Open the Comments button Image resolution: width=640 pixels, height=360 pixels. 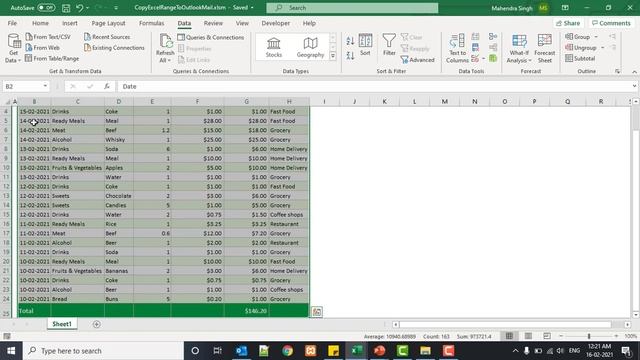click(x=611, y=23)
